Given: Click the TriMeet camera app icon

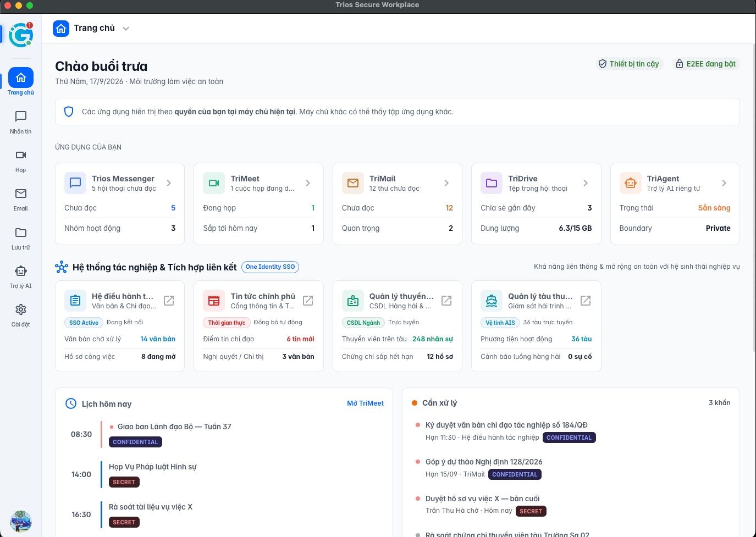Looking at the screenshot, I should pos(214,183).
